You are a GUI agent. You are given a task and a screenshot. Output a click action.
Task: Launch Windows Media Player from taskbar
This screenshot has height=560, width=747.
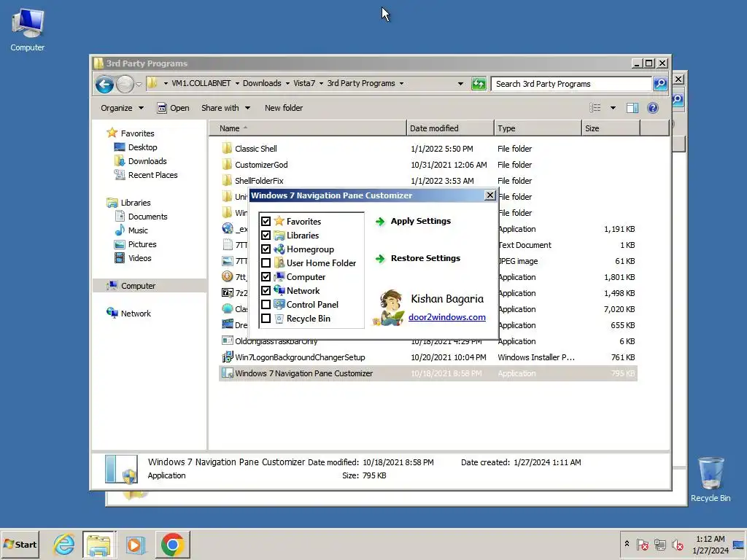point(135,544)
